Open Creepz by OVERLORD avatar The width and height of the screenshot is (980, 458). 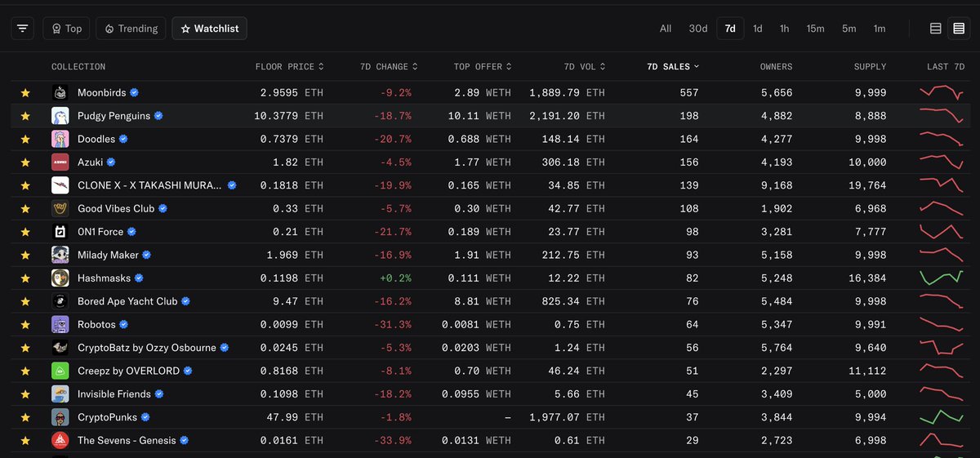point(60,371)
